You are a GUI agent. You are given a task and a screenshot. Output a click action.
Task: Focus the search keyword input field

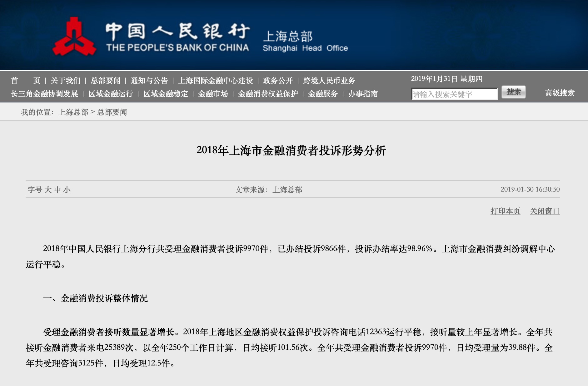455,94
